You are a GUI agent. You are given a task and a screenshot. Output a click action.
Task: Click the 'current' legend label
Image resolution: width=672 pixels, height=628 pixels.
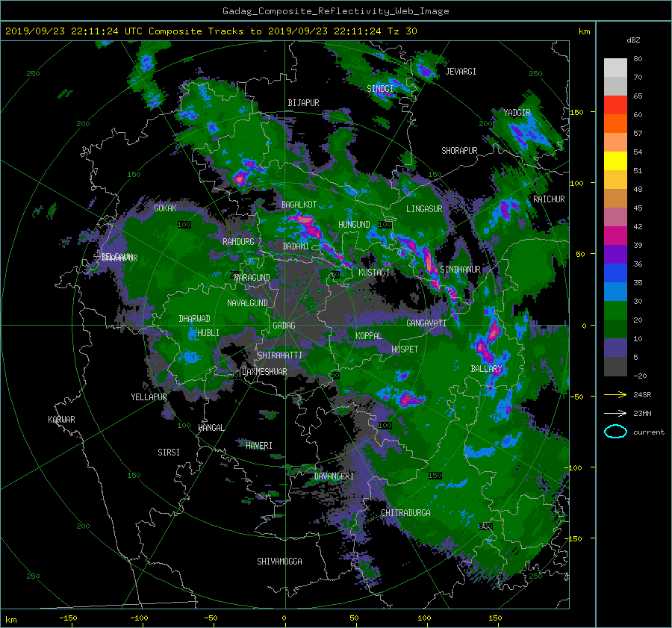[648, 432]
